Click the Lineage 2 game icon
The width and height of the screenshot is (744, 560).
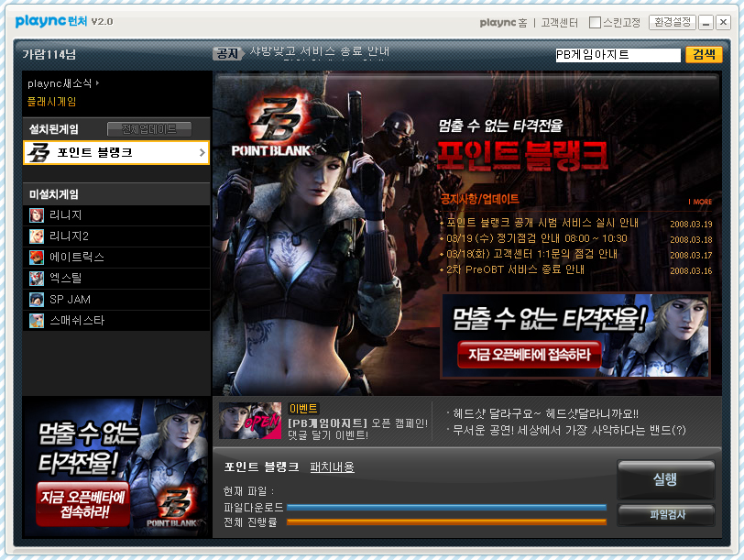37,236
